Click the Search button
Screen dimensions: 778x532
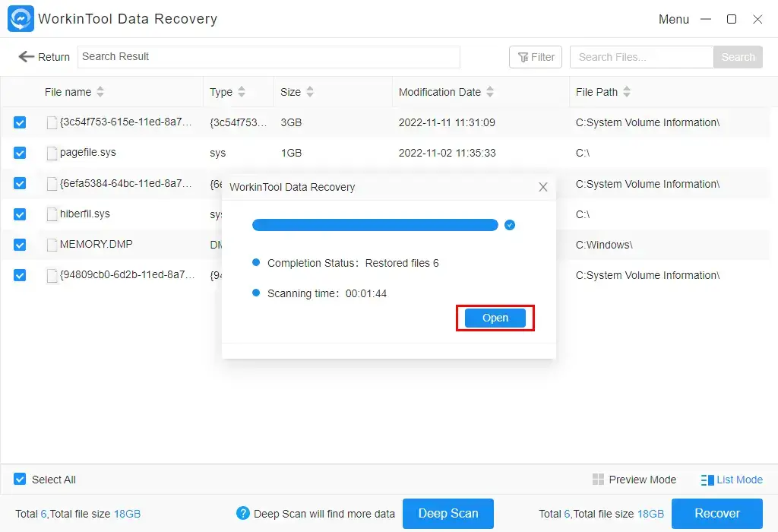click(738, 57)
